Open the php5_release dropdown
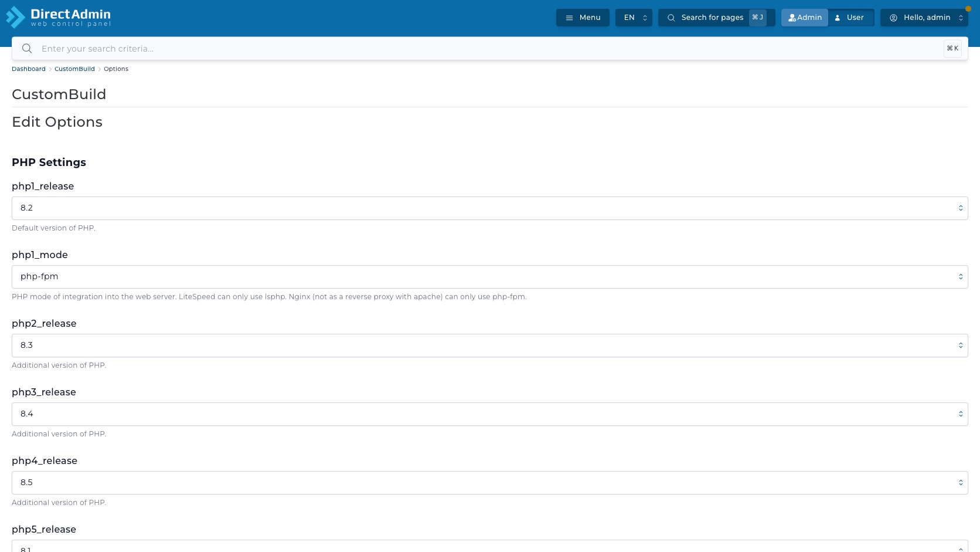980x552 pixels. coord(490,546)
